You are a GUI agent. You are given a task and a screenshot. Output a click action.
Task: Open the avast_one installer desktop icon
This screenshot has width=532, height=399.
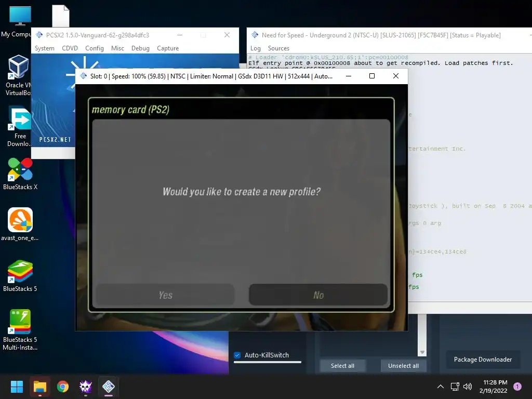(x=20, y=224)
